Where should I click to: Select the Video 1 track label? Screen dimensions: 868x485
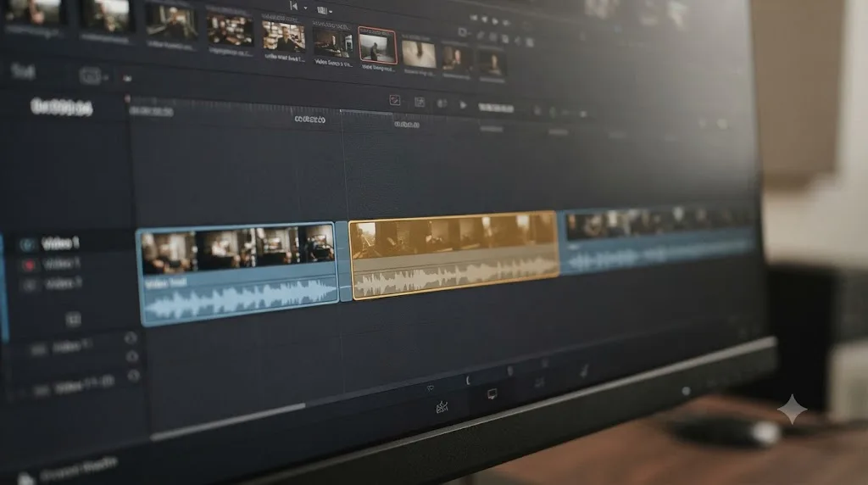[x=61, y=243]
